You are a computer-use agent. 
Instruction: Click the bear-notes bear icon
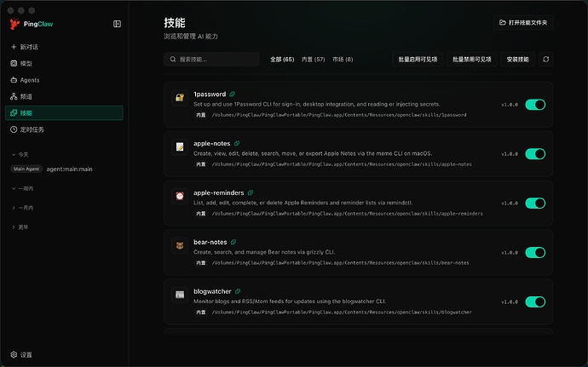point(180,245)
